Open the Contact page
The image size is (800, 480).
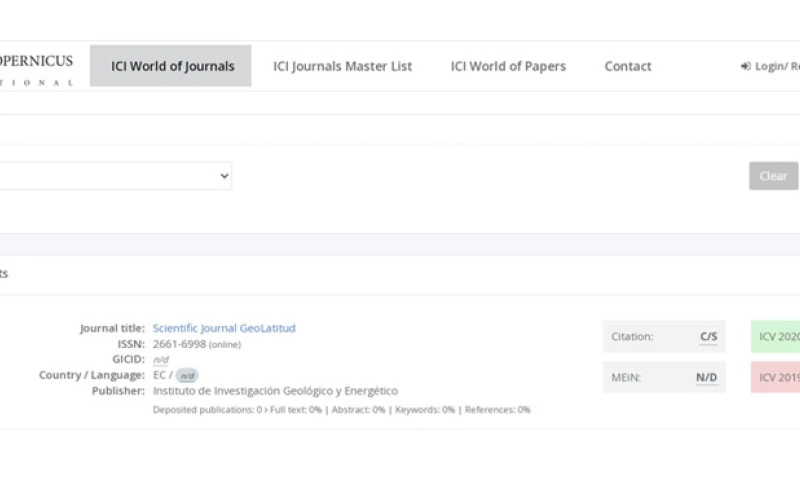click(627, 66)
